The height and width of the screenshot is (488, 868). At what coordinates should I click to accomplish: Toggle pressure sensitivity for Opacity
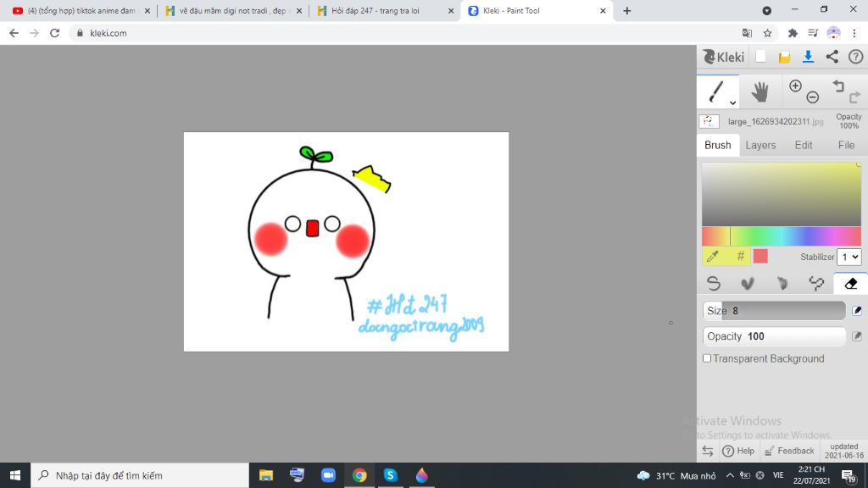(857, 335)
